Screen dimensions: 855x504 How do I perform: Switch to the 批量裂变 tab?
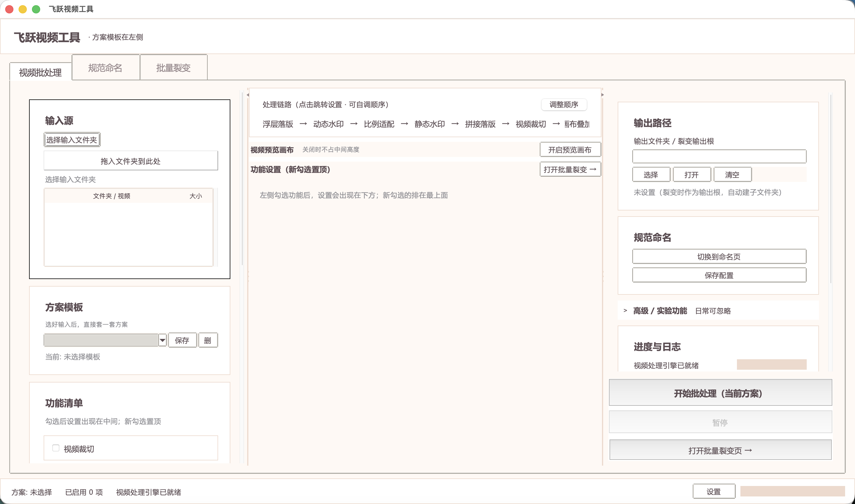(x=173, y=68)
